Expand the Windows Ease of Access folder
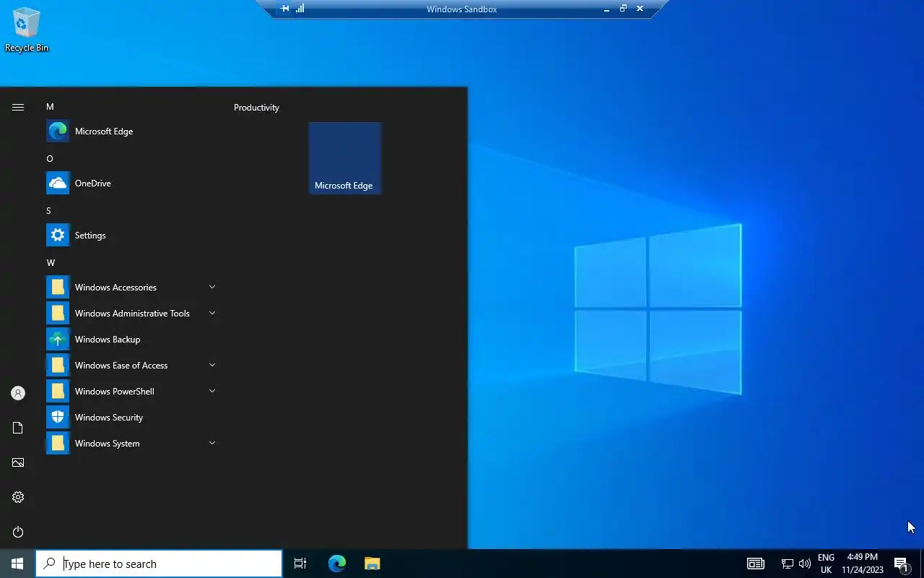Image resolution: width=924 pixels, height=578 pixels. [x=131, y=366]
